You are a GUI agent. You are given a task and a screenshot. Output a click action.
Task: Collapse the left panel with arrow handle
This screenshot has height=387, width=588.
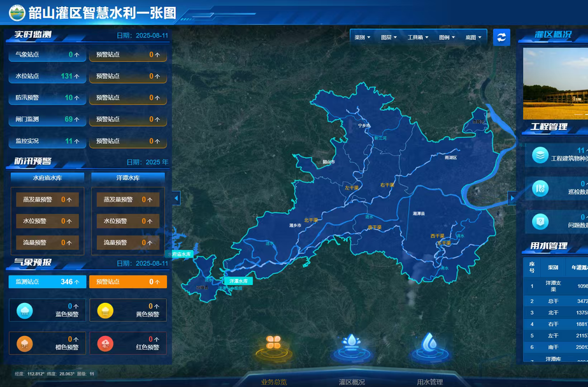(x=176, y=198)
